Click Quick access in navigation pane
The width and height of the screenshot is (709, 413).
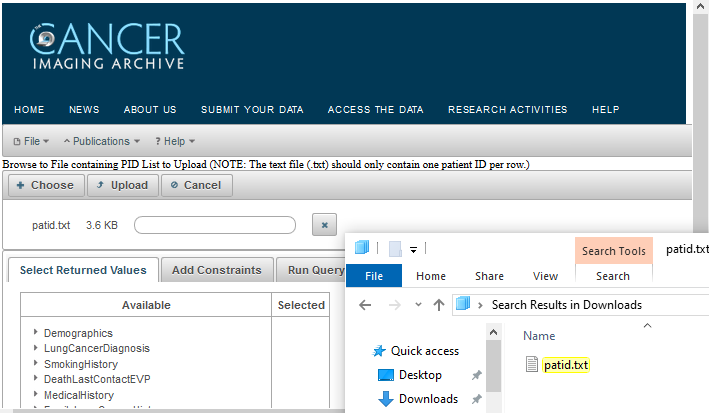tap(425, 351)
